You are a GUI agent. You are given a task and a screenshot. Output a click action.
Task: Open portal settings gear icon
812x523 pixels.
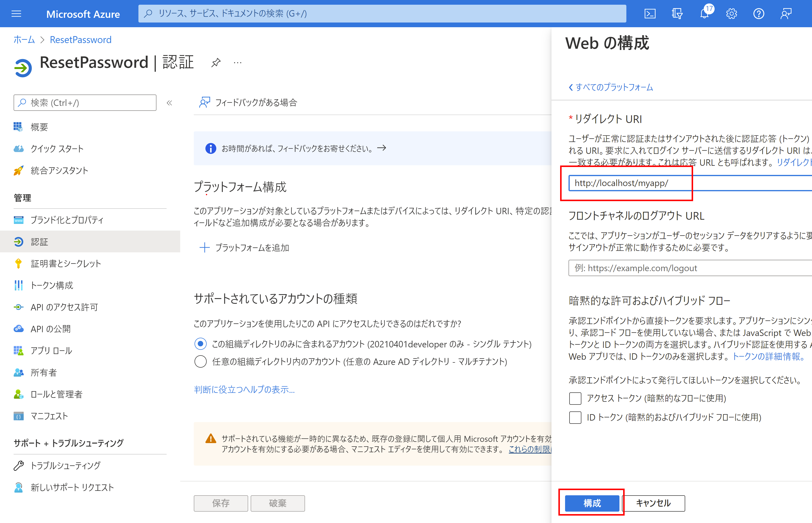[732, 14]
